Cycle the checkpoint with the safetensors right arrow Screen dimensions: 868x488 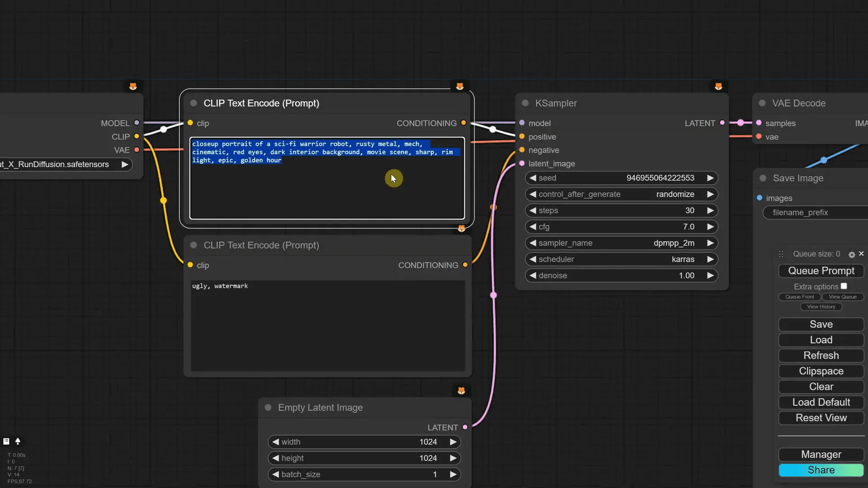click(x=125, y=164)
